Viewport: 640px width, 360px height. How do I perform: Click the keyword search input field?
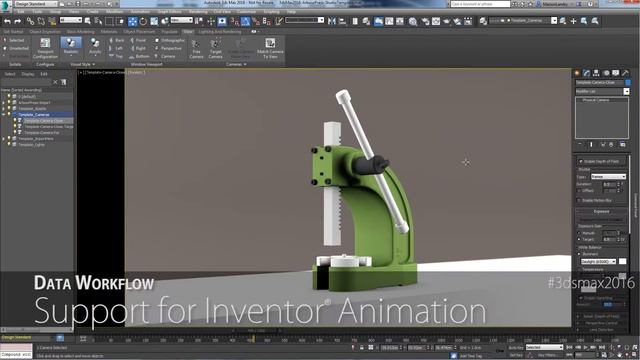tap(480, 4)
